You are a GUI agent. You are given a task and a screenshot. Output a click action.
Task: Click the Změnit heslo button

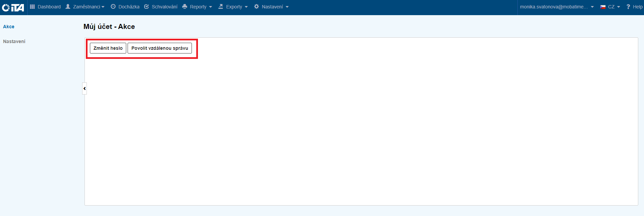point(108,48)
